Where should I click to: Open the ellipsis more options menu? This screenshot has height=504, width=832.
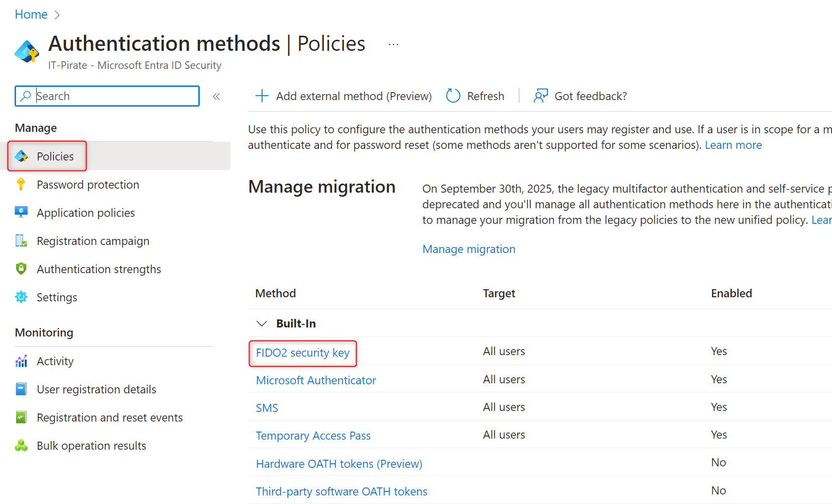(393, 44)
